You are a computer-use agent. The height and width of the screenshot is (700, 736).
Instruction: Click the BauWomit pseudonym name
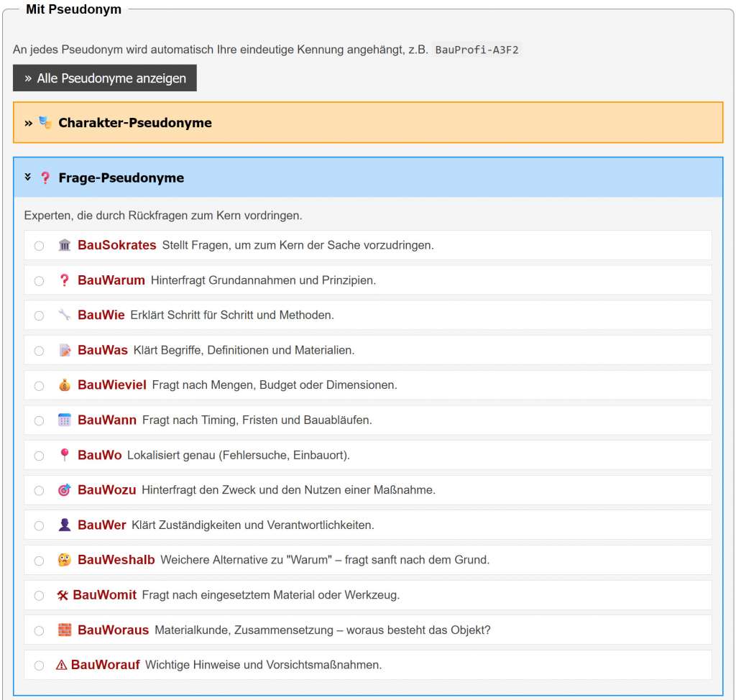click(x=104, y=595)
